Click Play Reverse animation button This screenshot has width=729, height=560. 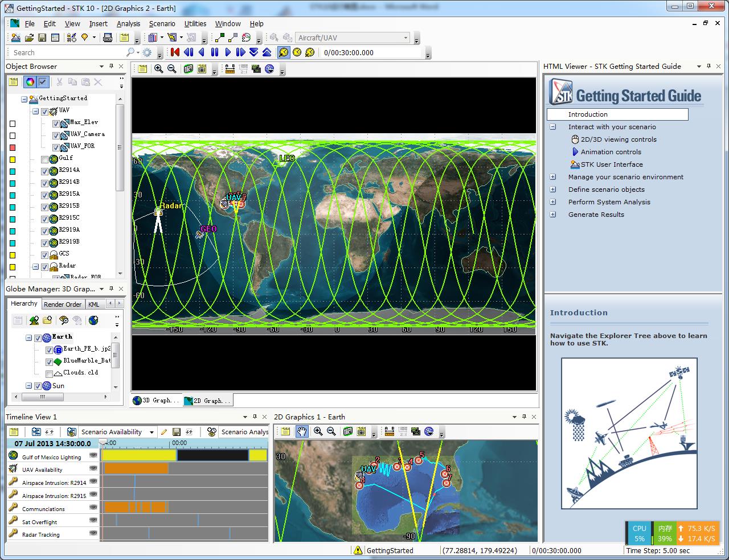[202, 52]
